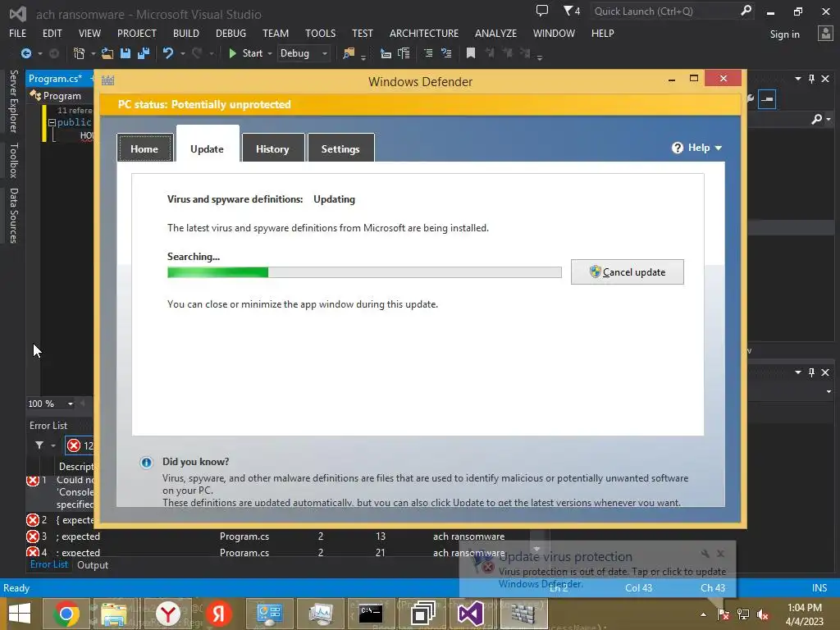The height and width of the screenshot is (630, 840).
Task: Toggle the errors filter button showing 12
Action: (x=80, y=445)
